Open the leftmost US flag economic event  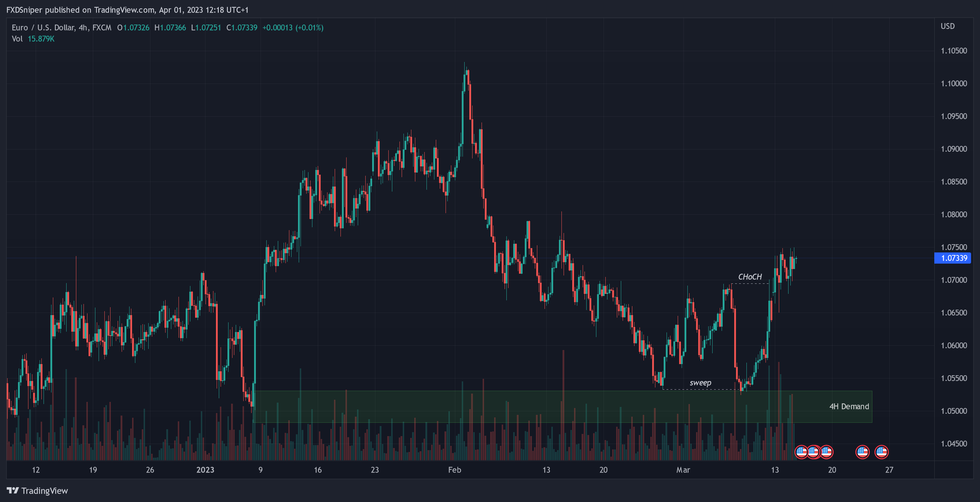click(801, 452)
